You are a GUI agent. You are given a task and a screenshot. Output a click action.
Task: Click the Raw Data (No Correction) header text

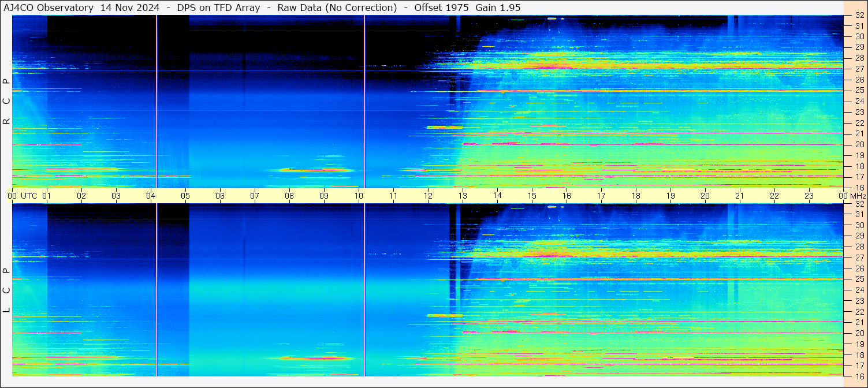337,8
